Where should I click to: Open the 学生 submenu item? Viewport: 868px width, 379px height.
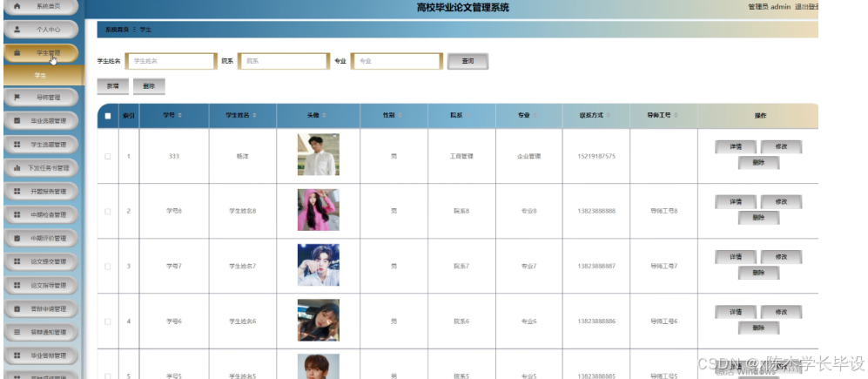click(x=44, y=75)
